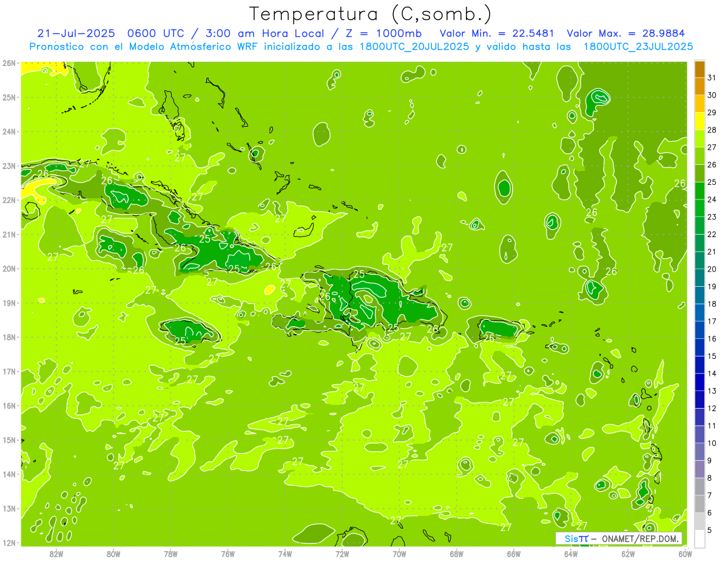Click the 62W longitude axis label
This screenshot has width=728, height=562.
[x=628, y=554]
